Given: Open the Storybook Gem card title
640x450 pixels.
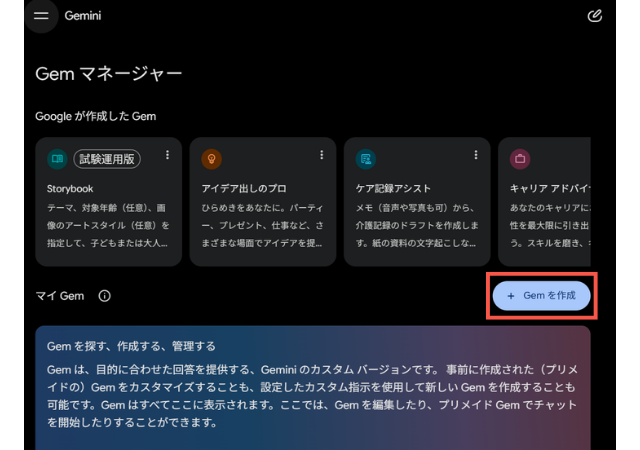Looking at the screenshot, I should [70, 189].
